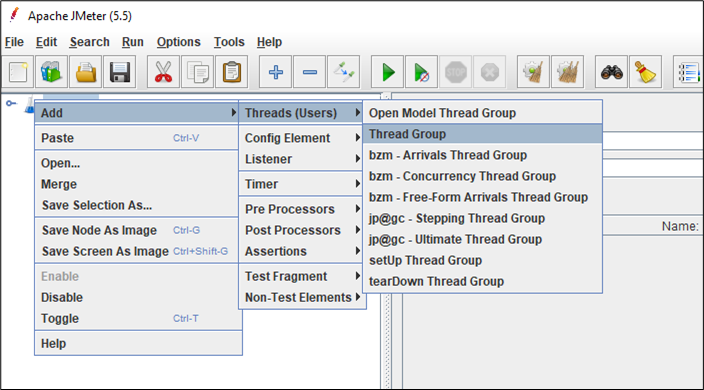
Task: Choose jp@gc - Stepping Thread Group
Action: coord(482,218)
